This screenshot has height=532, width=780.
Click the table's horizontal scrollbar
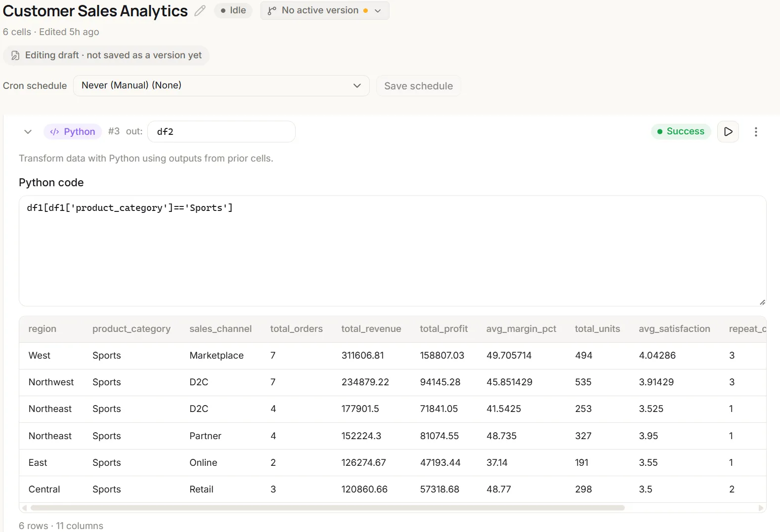click(327, 508)
